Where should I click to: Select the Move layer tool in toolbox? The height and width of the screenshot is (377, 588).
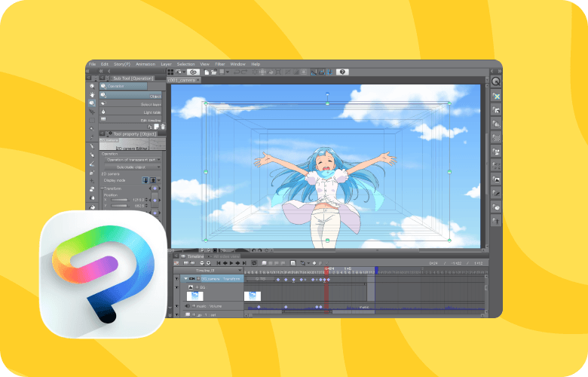point(92,112)
